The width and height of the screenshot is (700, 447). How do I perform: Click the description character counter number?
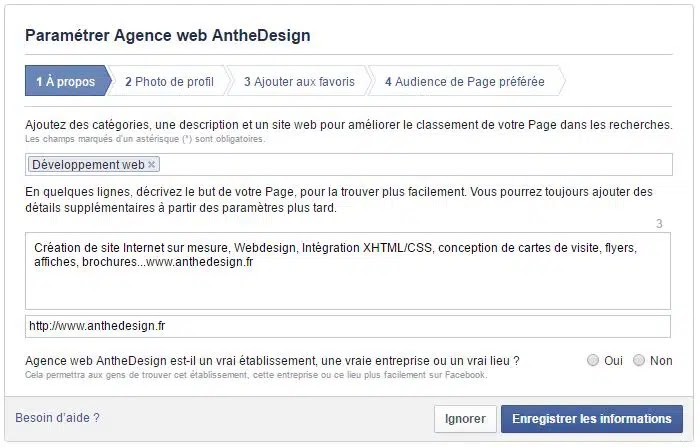point(659,224)
